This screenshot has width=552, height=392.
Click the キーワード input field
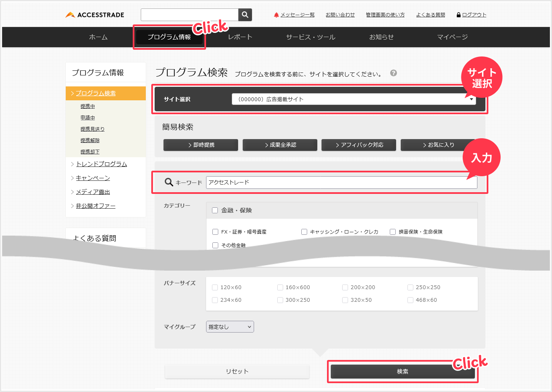342,183
